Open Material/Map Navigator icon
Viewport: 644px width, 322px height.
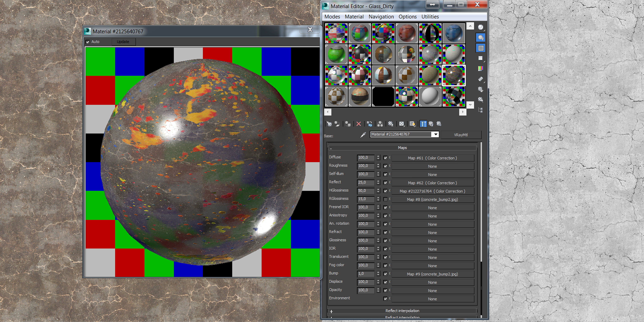tap(480, 110)
